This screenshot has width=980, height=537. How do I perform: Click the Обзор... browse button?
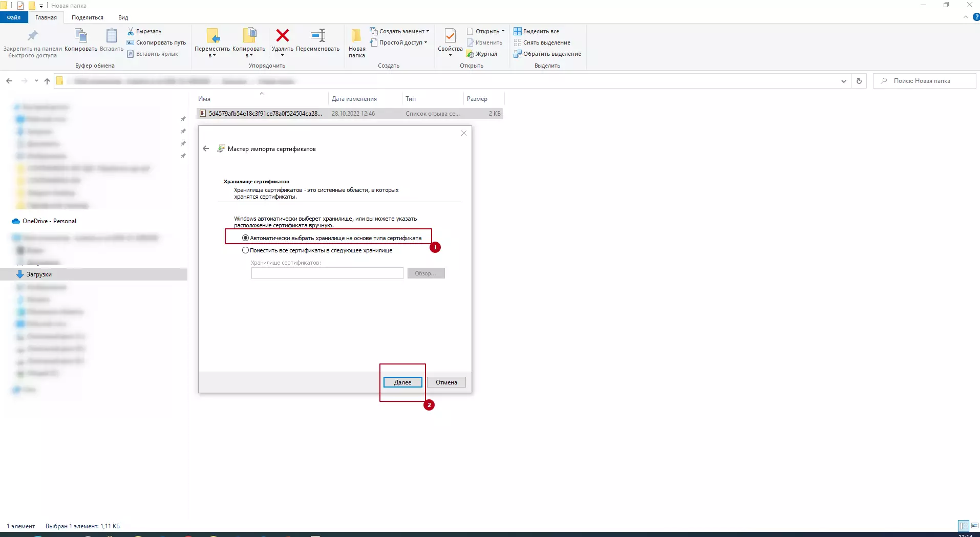426,273
